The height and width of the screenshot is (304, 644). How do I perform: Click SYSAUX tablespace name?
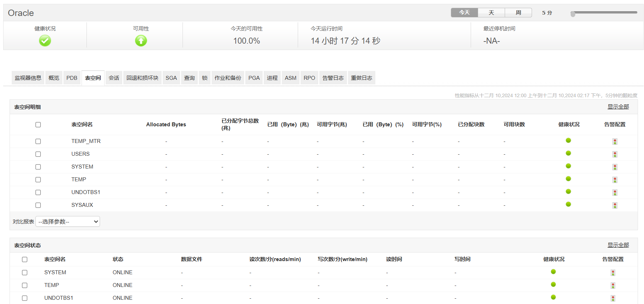82,205
